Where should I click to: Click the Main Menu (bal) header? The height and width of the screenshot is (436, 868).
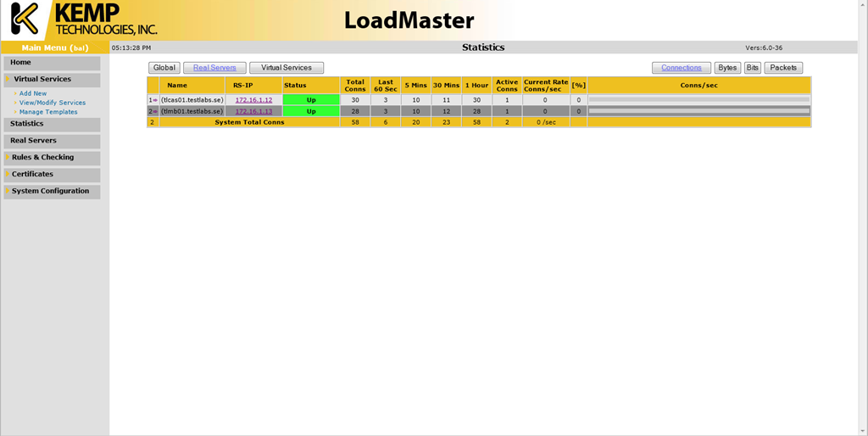[x=55, y=48]
